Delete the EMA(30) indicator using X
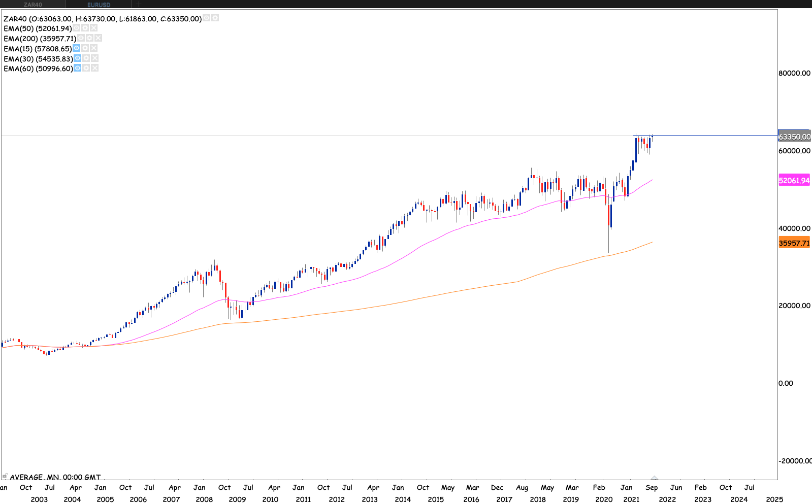The width and height of the screenshot is (812, 504). (95, 58)
